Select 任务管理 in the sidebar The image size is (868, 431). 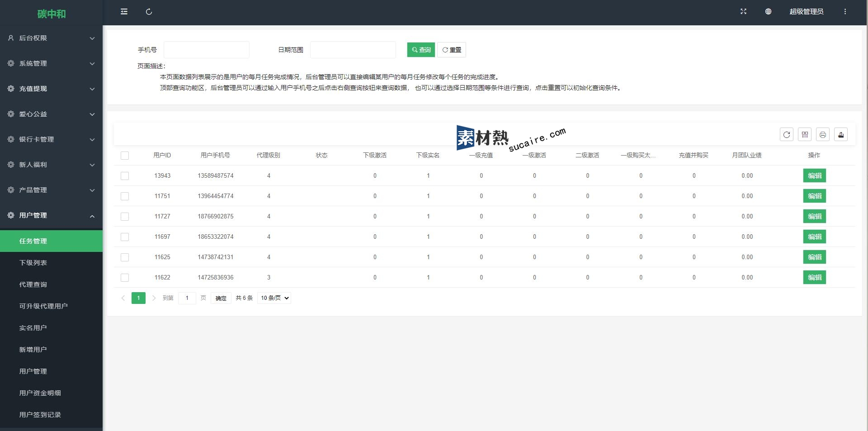pyautogui.click(x=51, y=241)
